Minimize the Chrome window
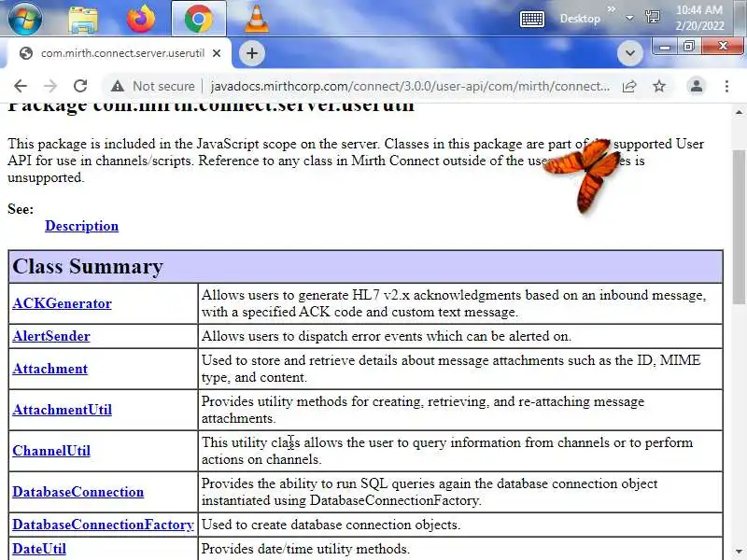The width and height of the screenshot is (747, 560). (665, 47)
